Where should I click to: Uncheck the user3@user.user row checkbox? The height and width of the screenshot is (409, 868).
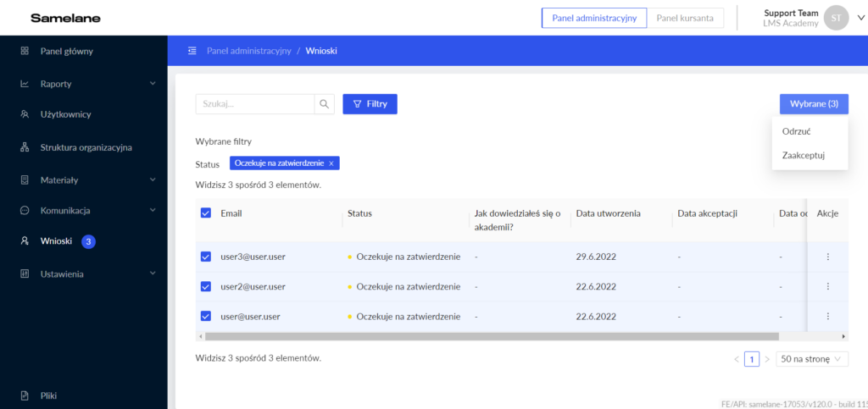(x=206, y=257)
